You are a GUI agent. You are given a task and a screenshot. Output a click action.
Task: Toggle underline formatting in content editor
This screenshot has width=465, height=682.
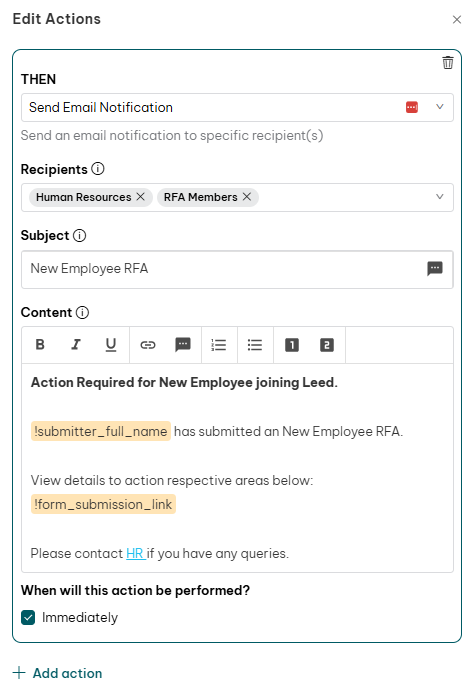tap(111, 345)
